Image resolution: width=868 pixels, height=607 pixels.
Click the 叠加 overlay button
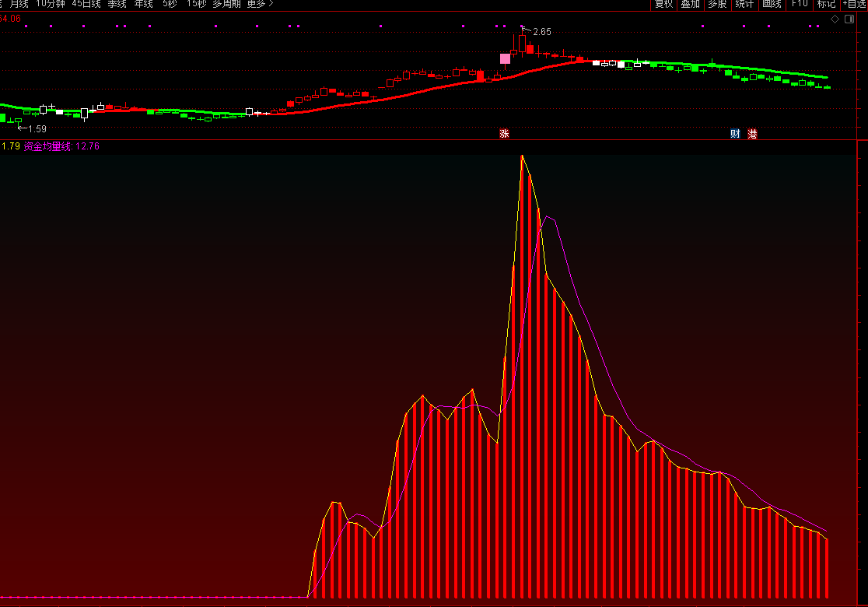pos(690,4)
